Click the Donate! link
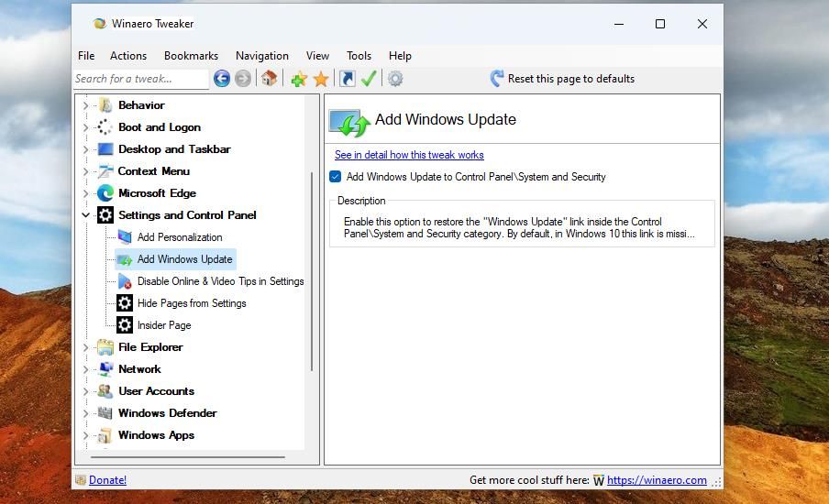829x504 pixels. click(107, 479)
